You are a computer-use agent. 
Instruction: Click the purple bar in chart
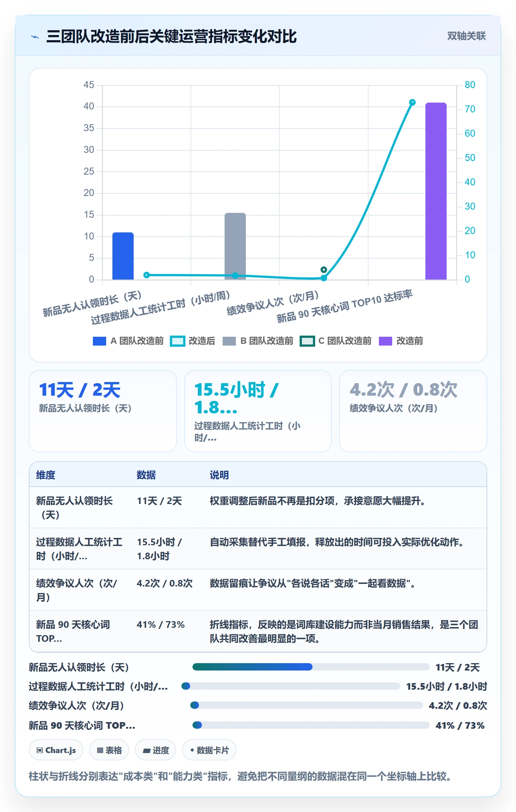click(436, 191)
